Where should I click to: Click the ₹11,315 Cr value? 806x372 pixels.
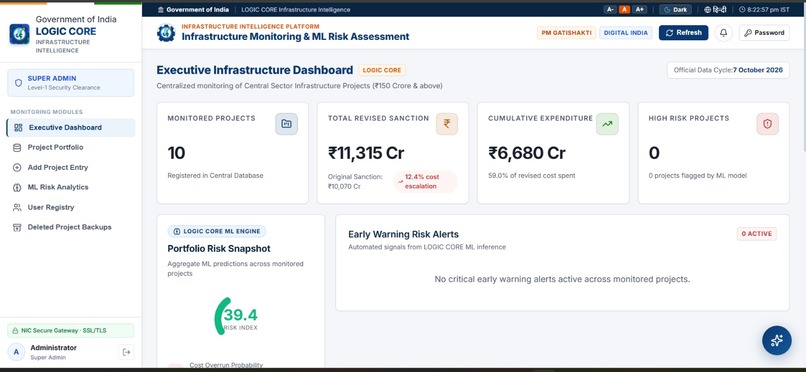[x=366, y=153]
